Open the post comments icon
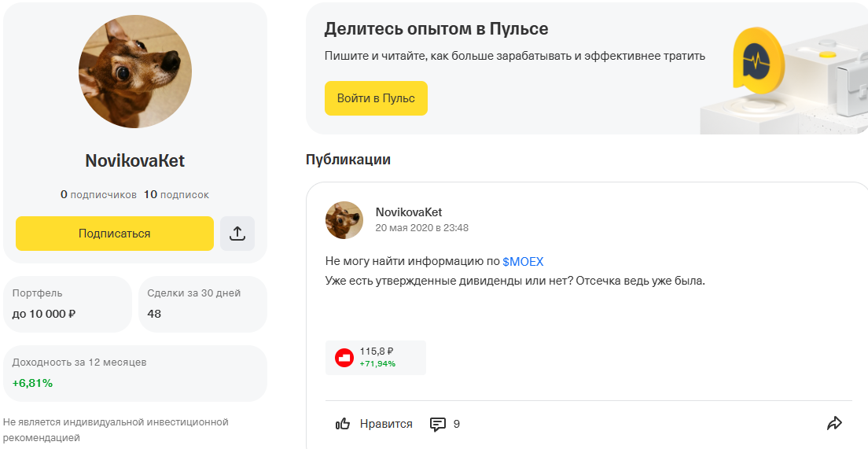The height and width of the screenshot is (449, 868). 438,424
